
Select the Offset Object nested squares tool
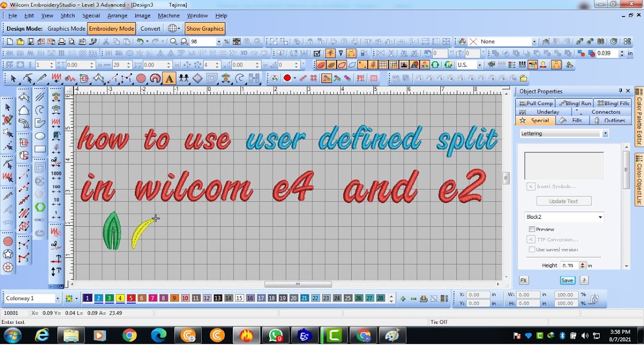[212, 78]
